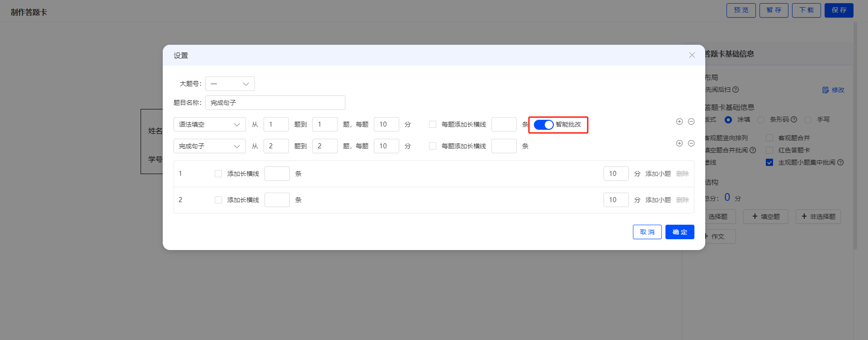Click the line count field for question 2
868x340 pixels.
[x=277, y=200]
